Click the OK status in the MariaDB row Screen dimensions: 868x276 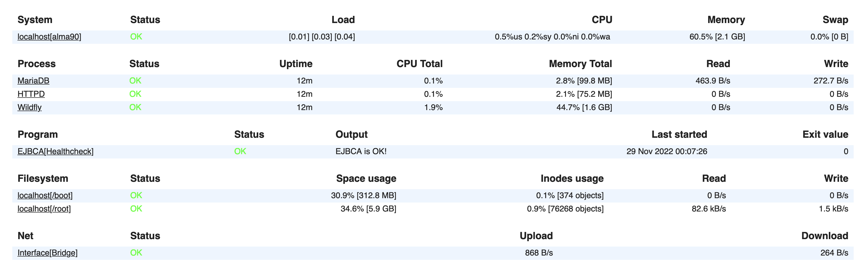136,81
